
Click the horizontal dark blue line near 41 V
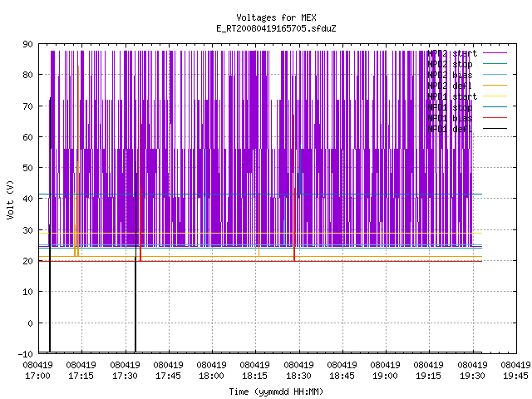(x=260, y=194)
